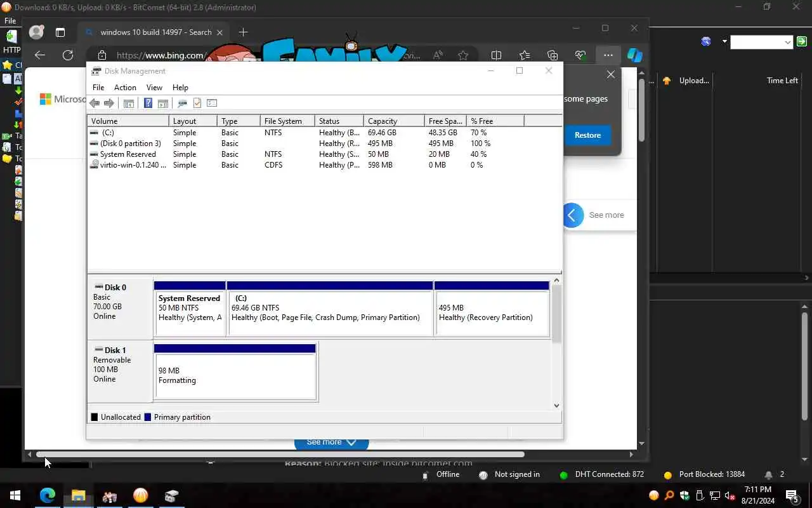Click the Edge Copilot icon
Viewport: 812px width, 508px height.
coord(634,55)
